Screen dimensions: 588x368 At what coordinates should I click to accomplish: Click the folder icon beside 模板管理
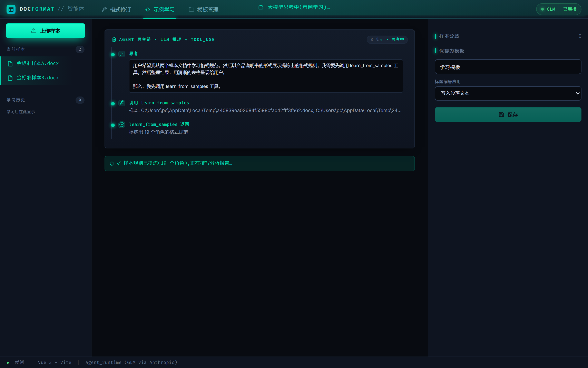(x=192, y=9)
